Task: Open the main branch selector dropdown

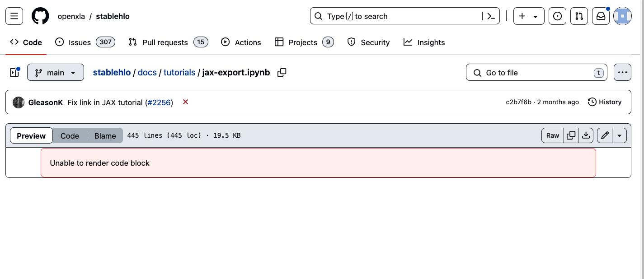Action: coord(56,72)
